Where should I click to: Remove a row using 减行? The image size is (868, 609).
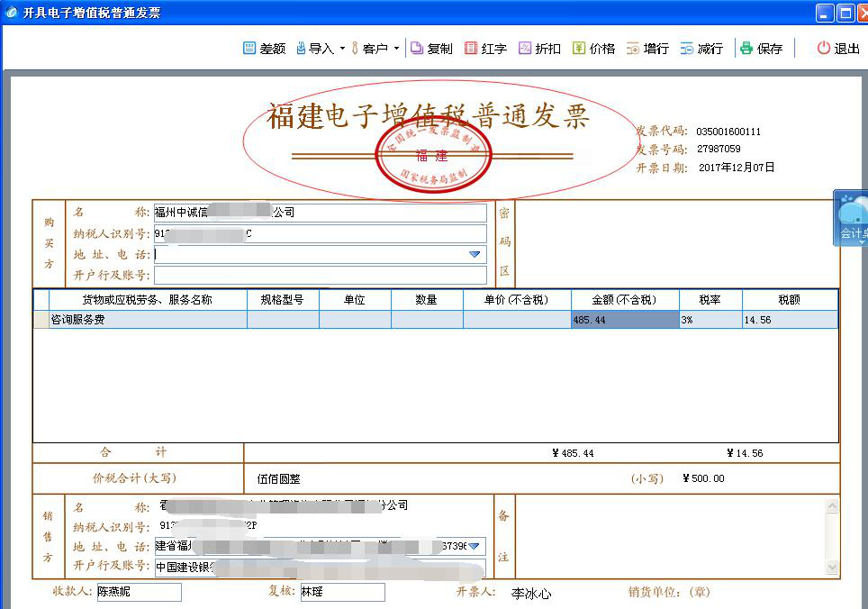[x=687, y=49]
